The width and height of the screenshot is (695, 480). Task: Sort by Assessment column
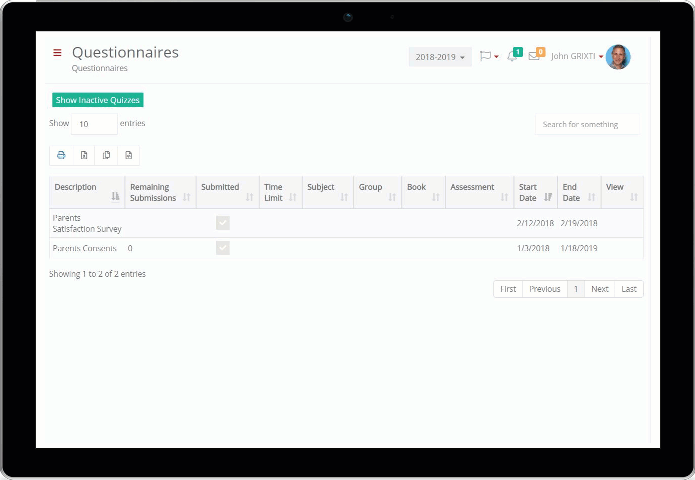pos(480,192)
